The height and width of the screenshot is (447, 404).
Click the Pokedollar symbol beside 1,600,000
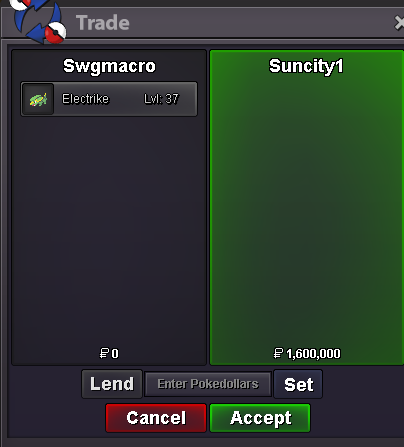278,353
